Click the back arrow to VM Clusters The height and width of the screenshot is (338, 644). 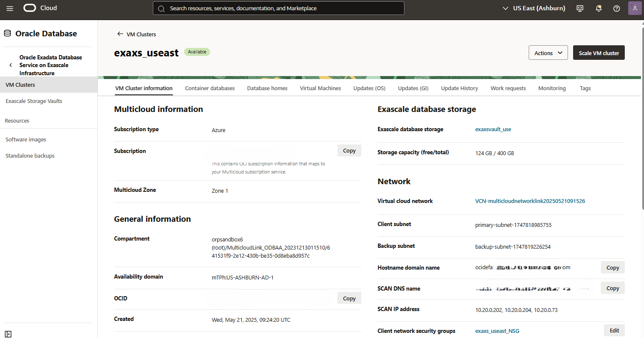pos(119,34)
